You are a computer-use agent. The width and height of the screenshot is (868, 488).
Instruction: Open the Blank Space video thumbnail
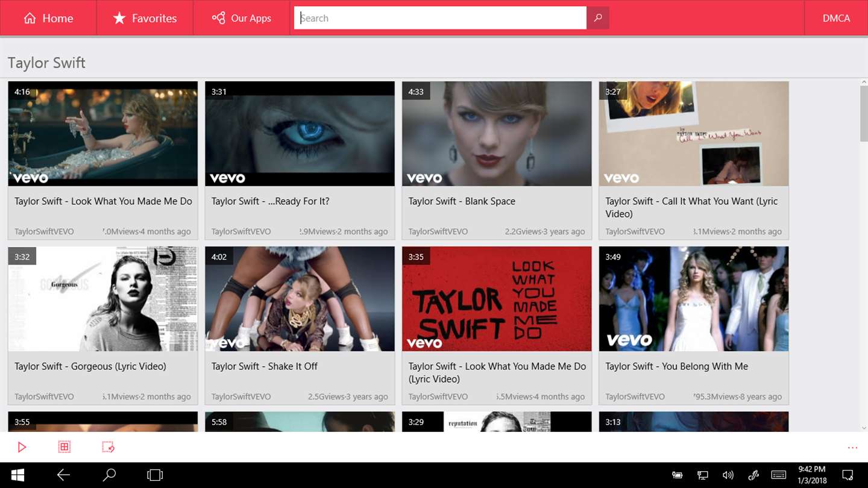(x=497, y=134)
